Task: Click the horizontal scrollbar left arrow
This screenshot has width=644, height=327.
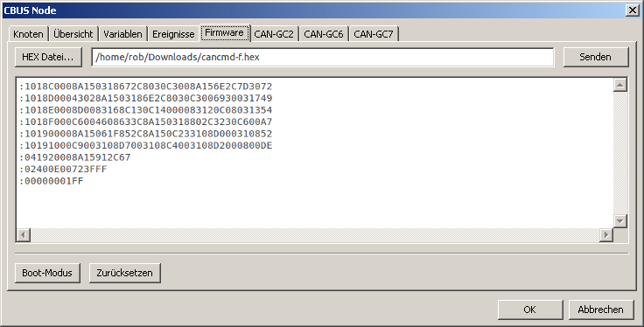Action: pos(24,235)
